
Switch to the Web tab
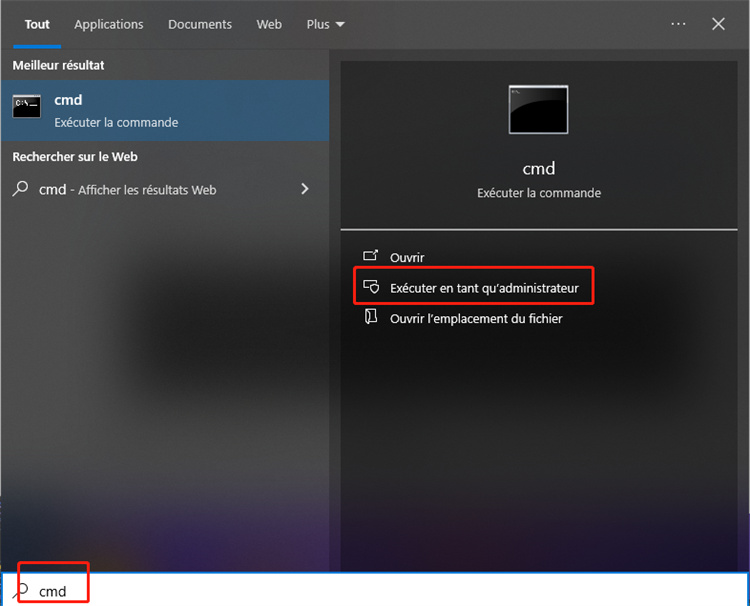269,24
